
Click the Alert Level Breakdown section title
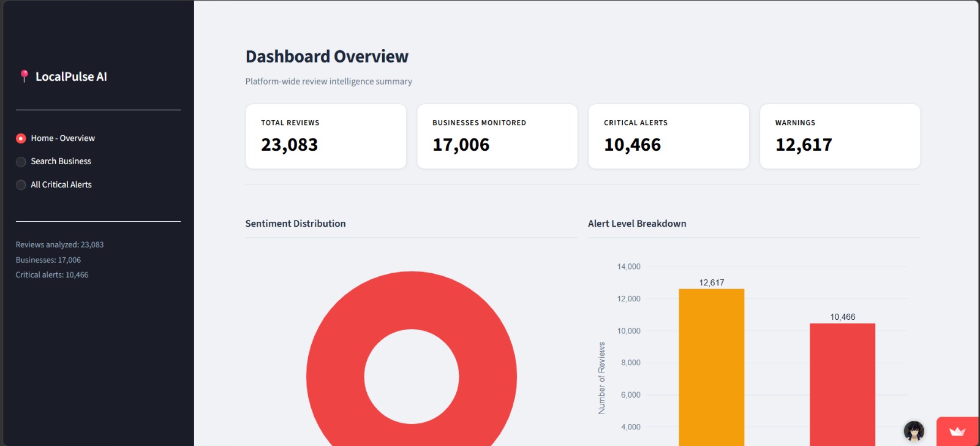[637, 224]
